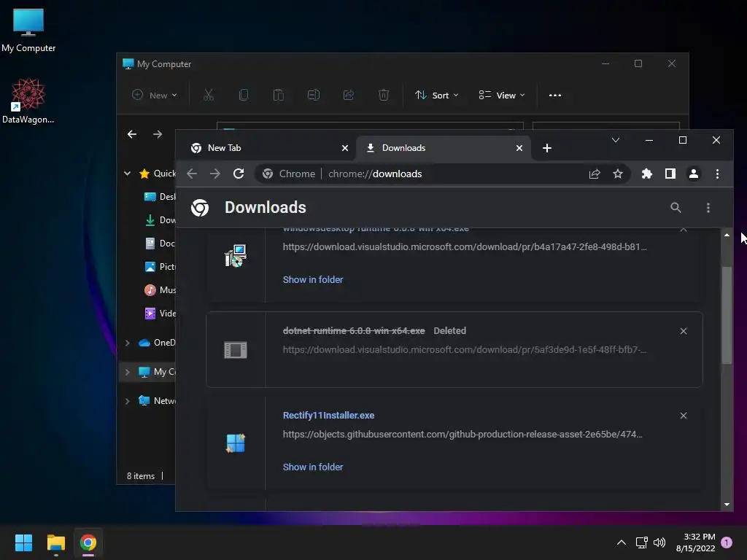Go back in File Explorer navigation
This screenshot has height=560, width=747.
(x=132, y=134)
